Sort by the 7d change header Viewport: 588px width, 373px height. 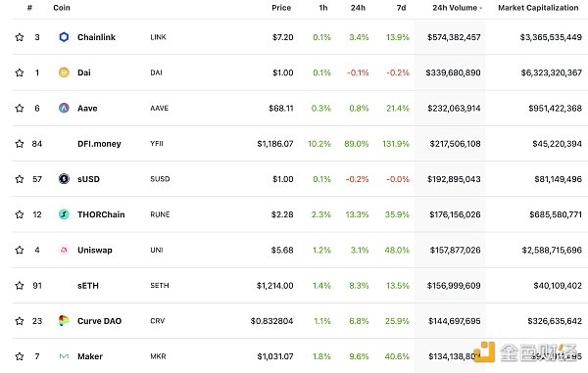(401, 8)
